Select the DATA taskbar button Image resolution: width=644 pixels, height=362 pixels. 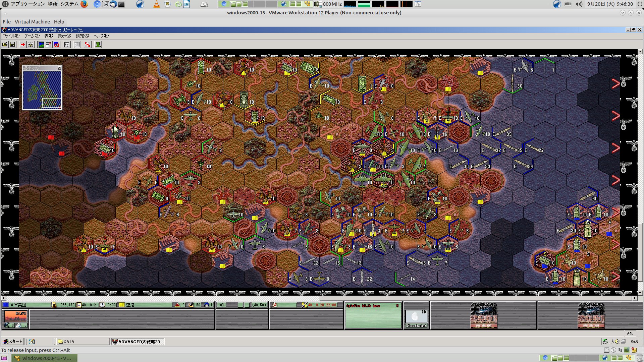83,342
